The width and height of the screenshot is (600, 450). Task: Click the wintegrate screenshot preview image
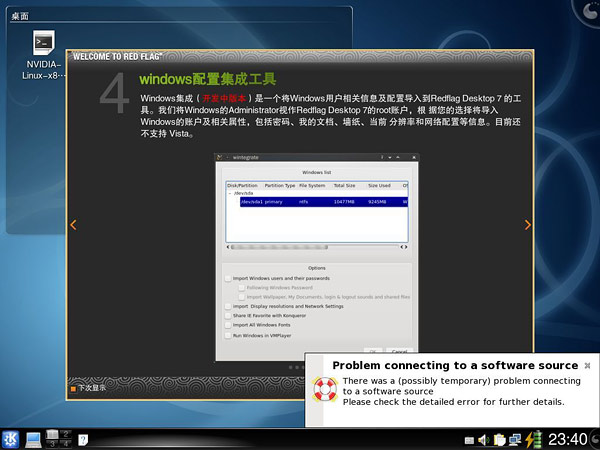coord(317,257)
